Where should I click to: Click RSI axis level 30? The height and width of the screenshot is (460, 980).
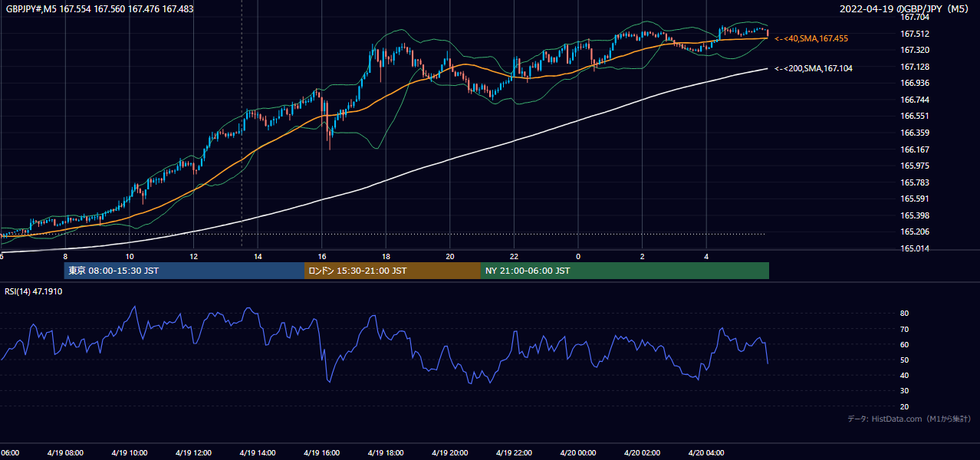pos(905,391)
